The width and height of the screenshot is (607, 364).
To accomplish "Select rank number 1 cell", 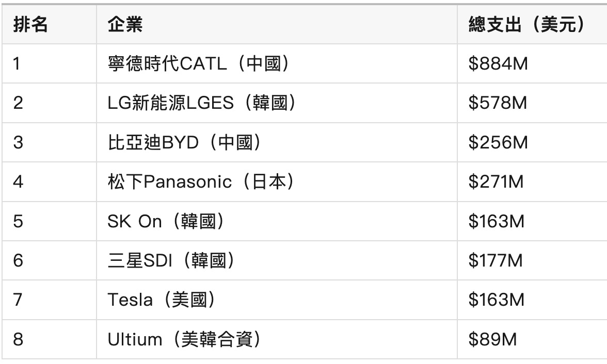I will pos(18,63).
